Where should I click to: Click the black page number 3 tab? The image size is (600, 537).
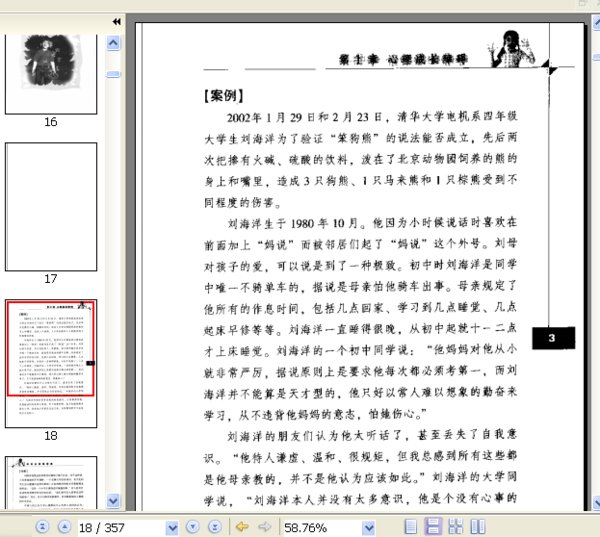click(x=553, y=338)
